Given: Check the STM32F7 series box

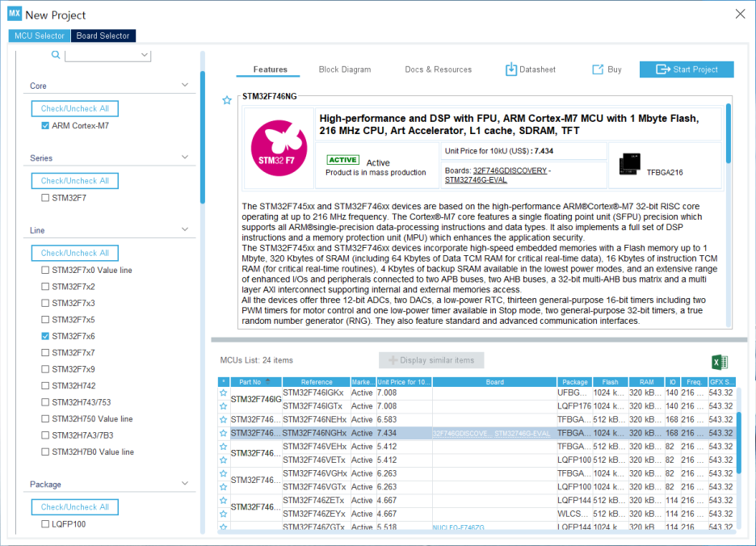Looking at the screenshot, I should 45,198.
